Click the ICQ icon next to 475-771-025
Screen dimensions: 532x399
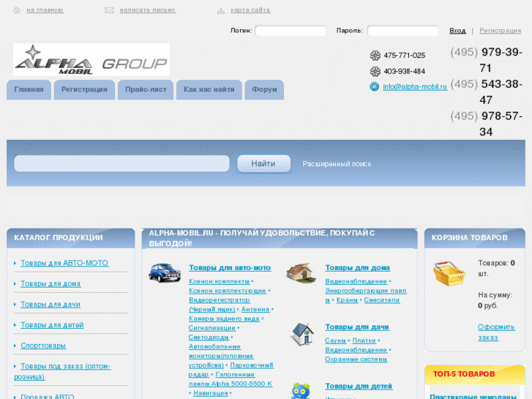tap(375, 56)
